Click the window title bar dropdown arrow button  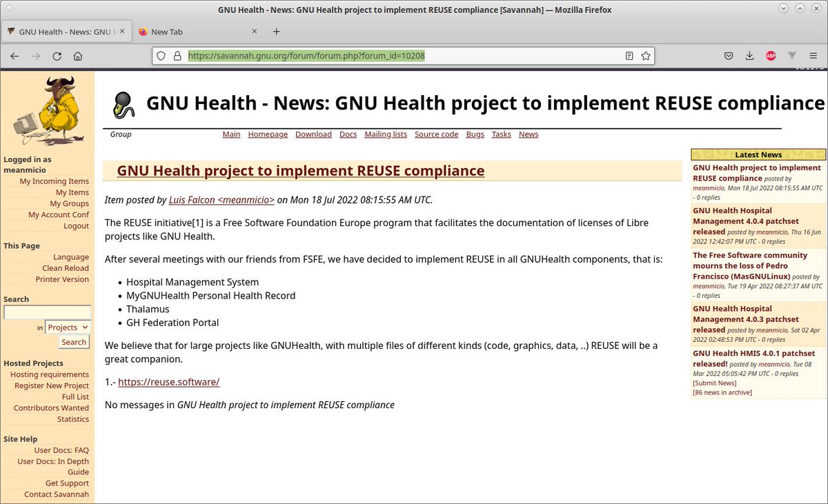(782, 10)
